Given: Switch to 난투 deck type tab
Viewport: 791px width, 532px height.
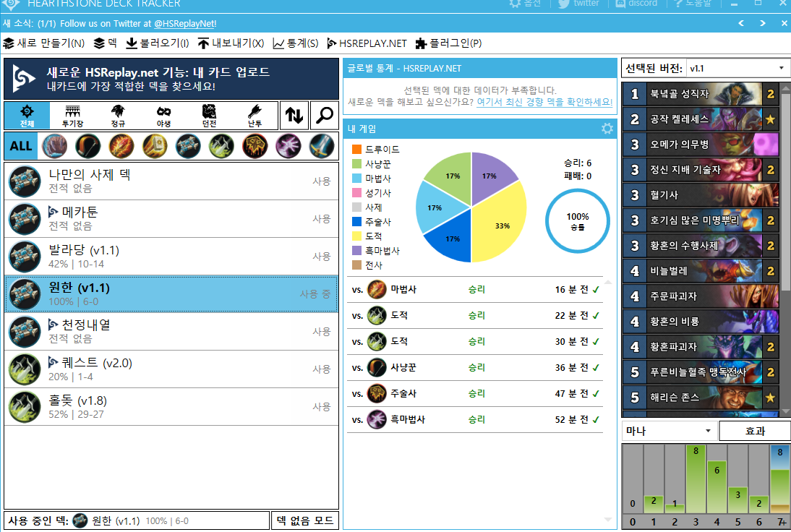Looking at the screenshot, I should [x=255, y=116].
